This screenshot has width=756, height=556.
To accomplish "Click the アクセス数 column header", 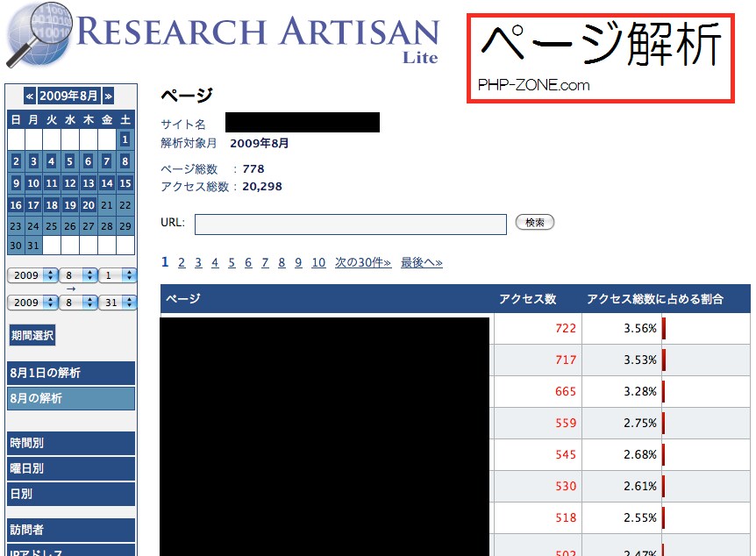I will [527, 299].
